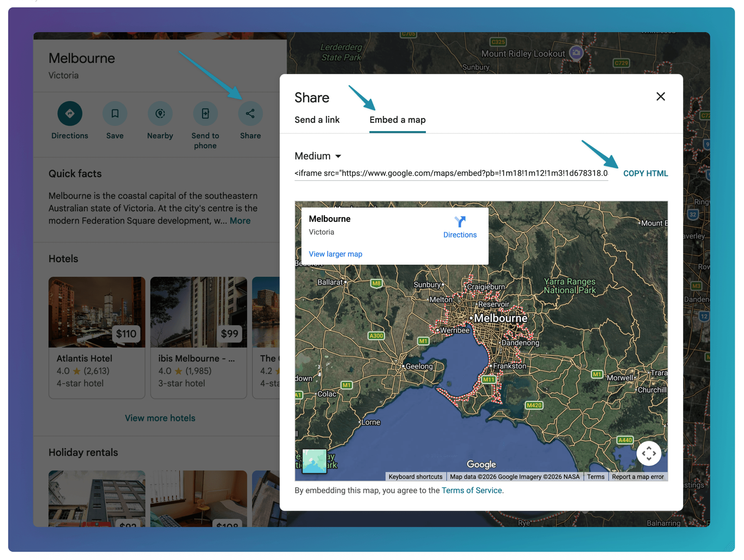
Task: Click the View more hotels link
Action: pyautogui.click(x=160, y=418)
